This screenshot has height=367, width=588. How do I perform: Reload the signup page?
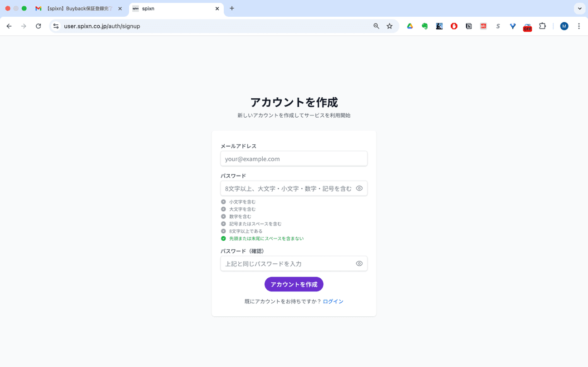tap(39, 26)
